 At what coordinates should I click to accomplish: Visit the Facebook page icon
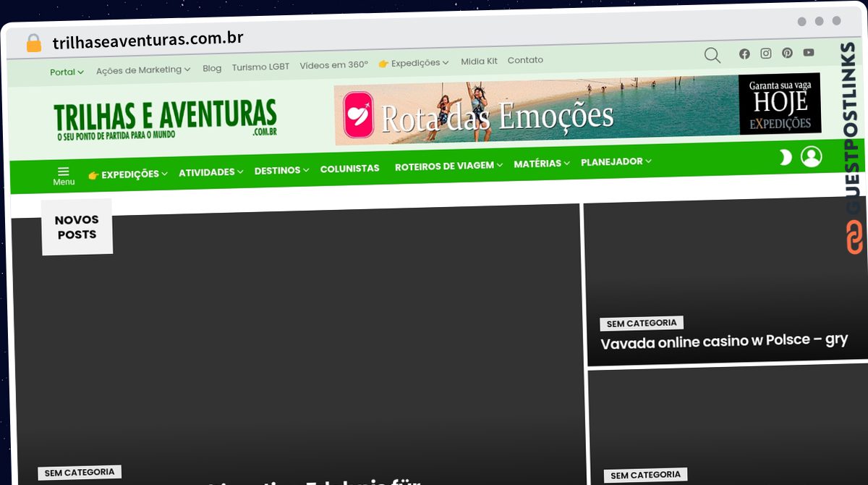point(744,54)
